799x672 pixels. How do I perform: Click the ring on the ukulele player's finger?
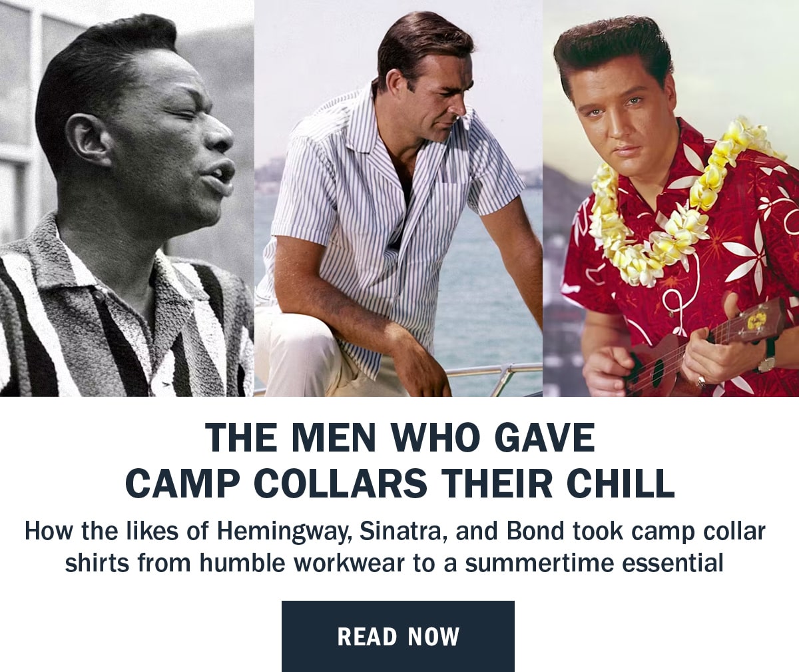[x=702, y=382]
